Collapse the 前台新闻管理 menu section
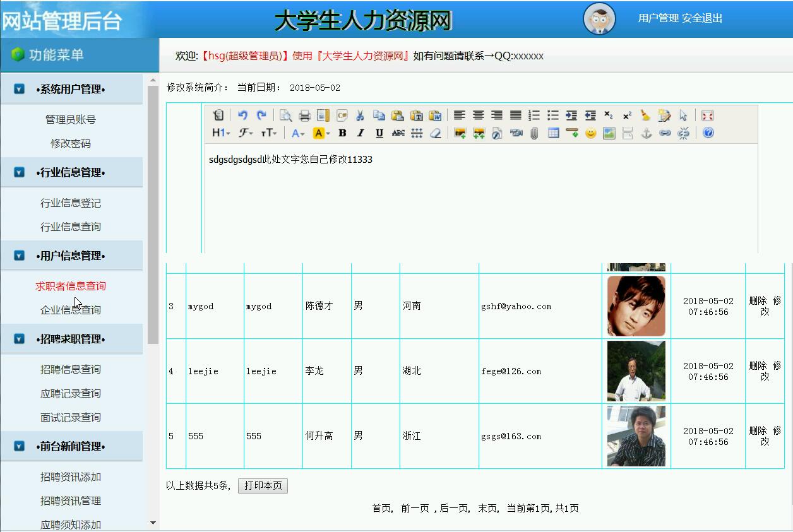The height and width of the screenshot is (532, 793). point(20,446)
